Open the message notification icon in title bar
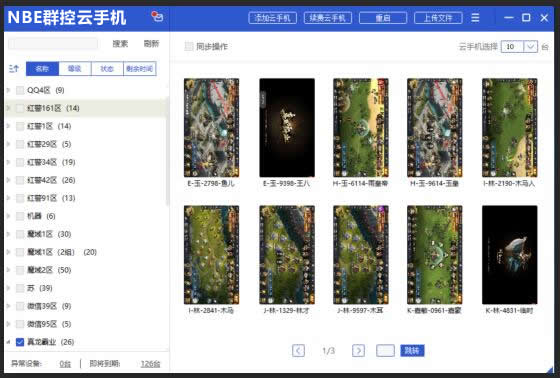560x378 pixels. point(157,16)
